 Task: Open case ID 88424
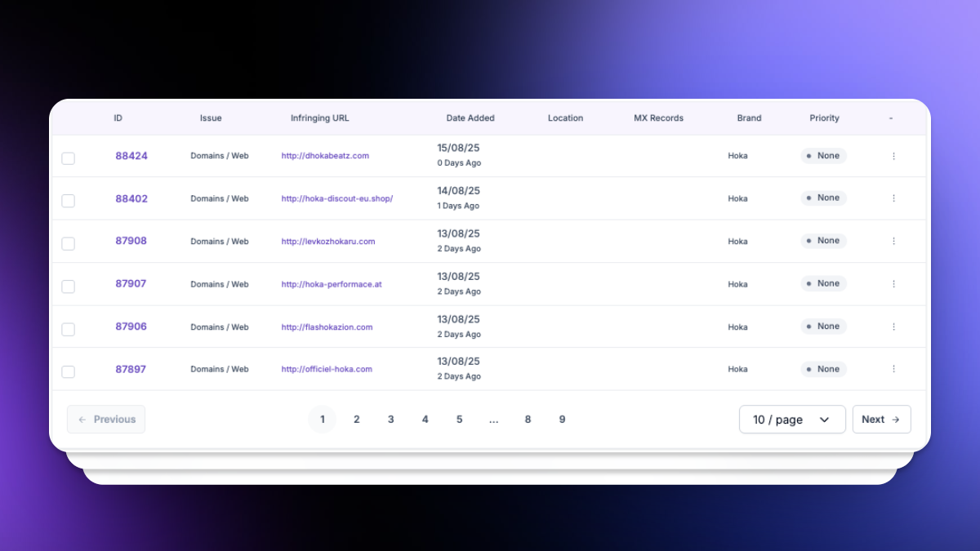click(x=131, y=156)
